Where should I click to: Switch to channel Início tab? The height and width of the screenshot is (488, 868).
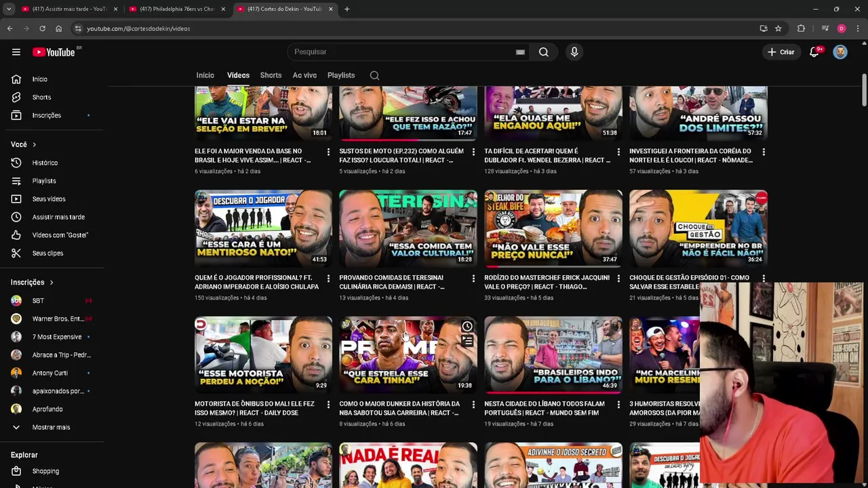[x=205, y=75]
